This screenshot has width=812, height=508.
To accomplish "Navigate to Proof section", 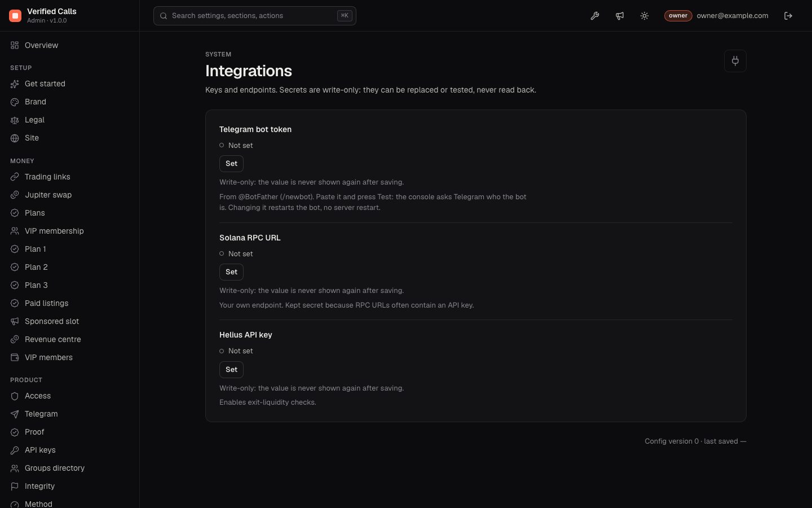I will 69,432.
